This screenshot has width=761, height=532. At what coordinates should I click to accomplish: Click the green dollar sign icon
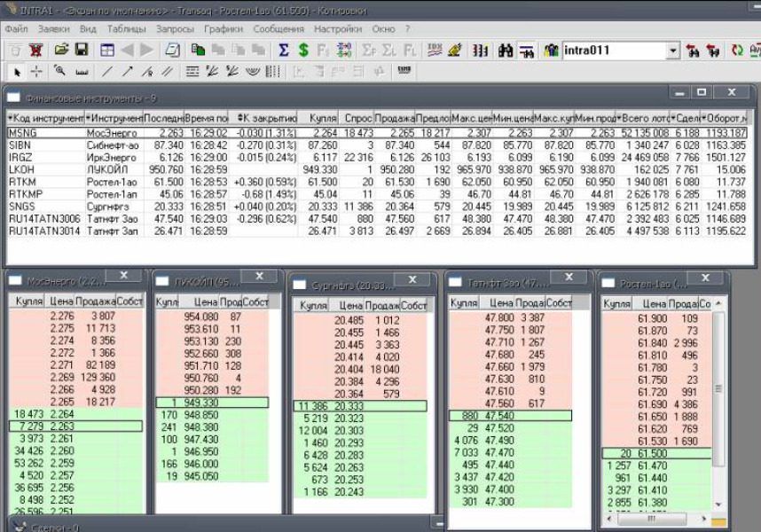pos(303,50)
